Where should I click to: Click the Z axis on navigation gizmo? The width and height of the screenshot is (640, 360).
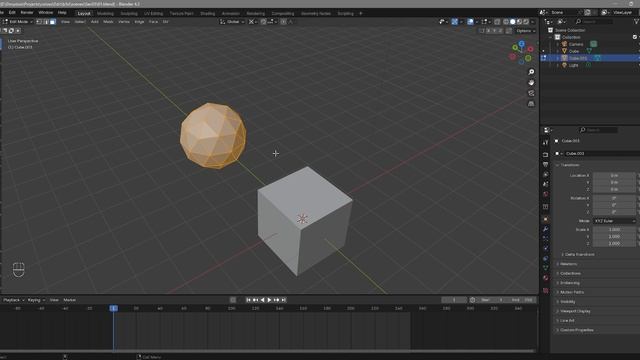522,43
